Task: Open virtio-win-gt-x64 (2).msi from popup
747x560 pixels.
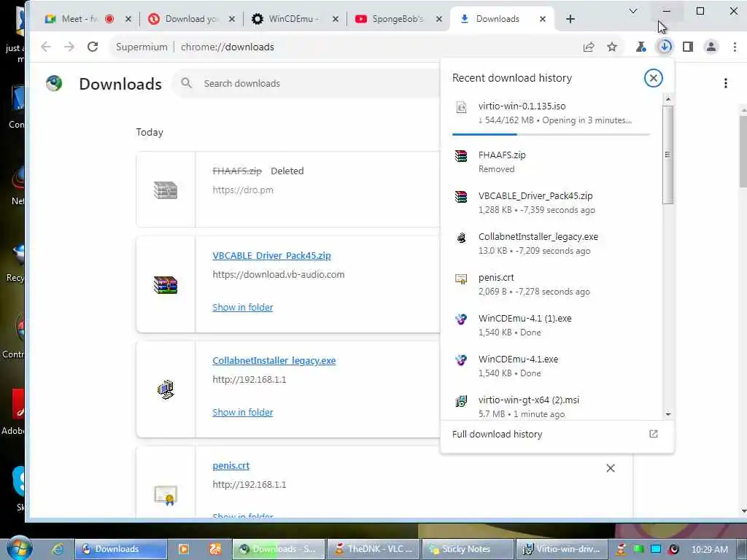Action: [x=551, y=407]
